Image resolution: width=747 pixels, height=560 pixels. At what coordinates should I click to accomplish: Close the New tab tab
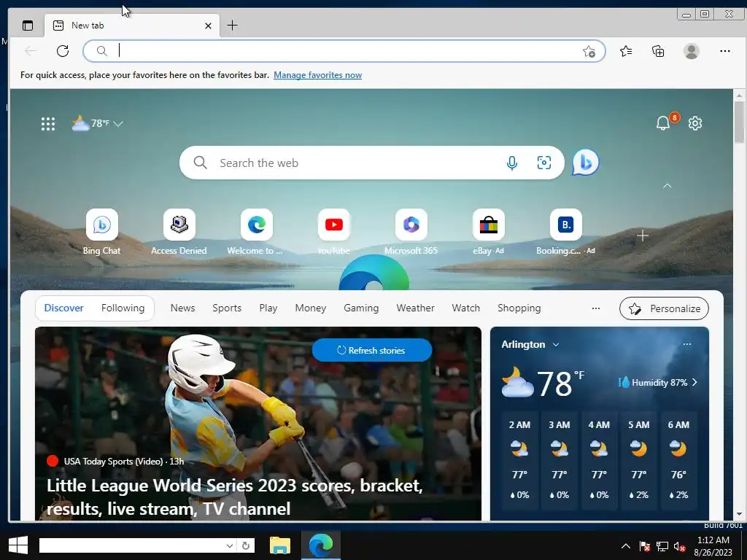coord(208,26)
